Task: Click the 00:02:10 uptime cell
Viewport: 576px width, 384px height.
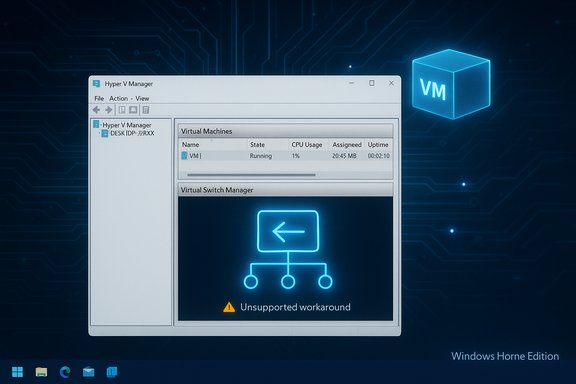Action: click(379, 156)
